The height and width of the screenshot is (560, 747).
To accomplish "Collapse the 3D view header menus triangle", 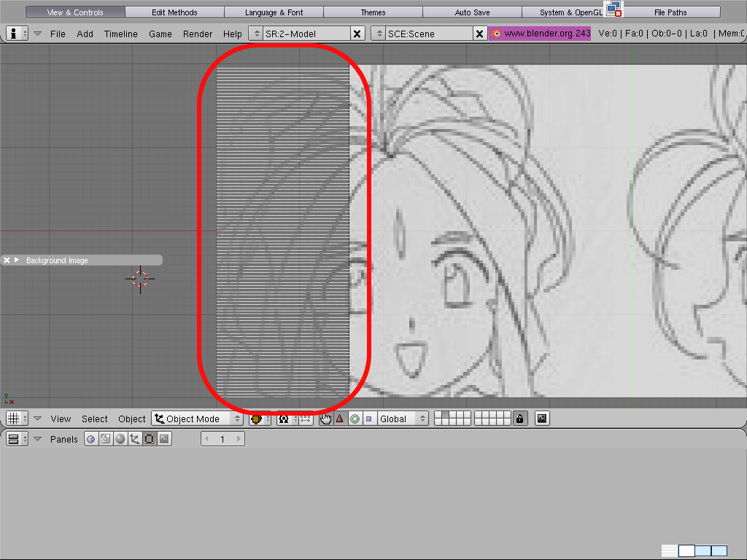I will tap(38, 419).
